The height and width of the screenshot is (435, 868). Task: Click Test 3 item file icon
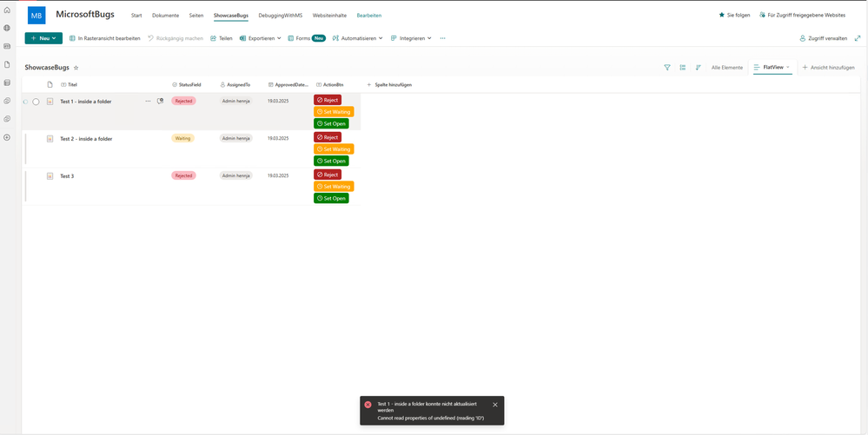pyautogui.click(x=50, y=176)
